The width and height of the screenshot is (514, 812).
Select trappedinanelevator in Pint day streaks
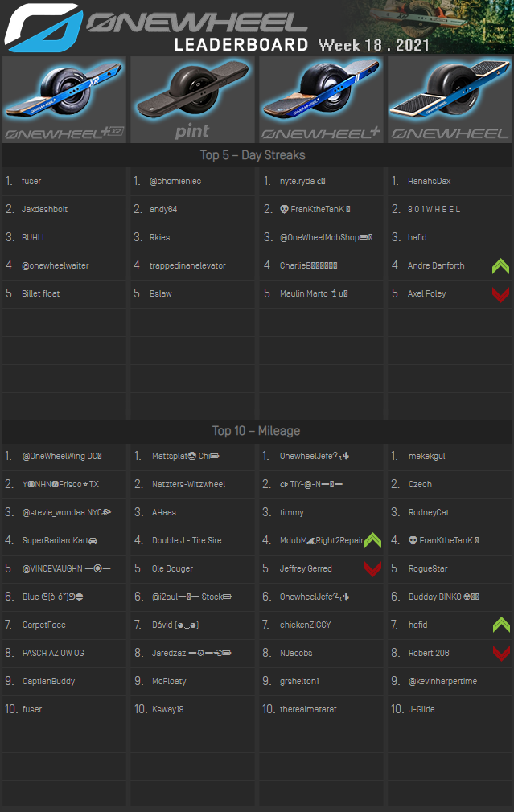pos(187,266)
